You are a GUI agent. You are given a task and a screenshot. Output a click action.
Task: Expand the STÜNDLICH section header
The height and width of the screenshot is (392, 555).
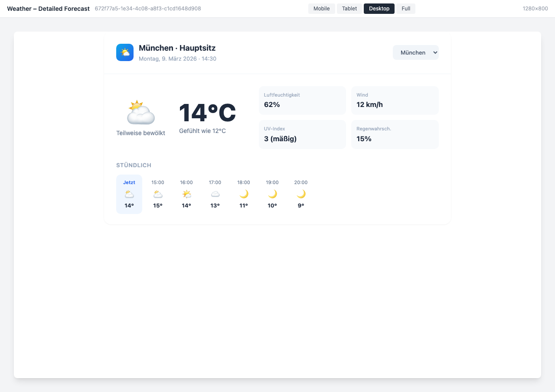134,165
